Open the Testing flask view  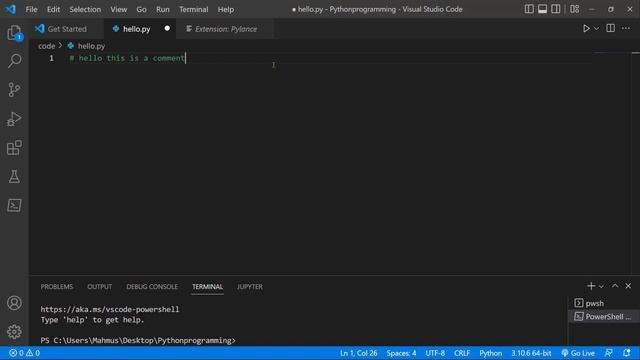point(14,177)
